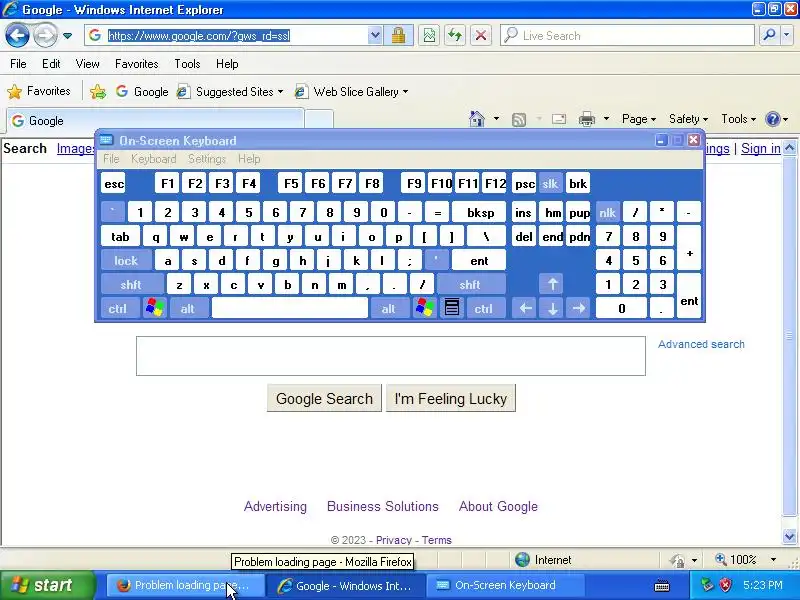Select the Google browser tab
Image resolution: width=800 pixels, height=600 pixels.
coord(155,120)
